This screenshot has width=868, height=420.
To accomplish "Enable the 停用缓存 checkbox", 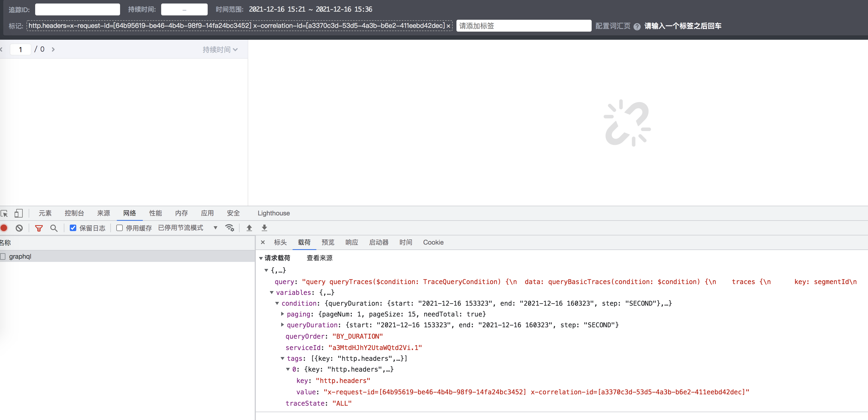I will click(x=120, y=228).
